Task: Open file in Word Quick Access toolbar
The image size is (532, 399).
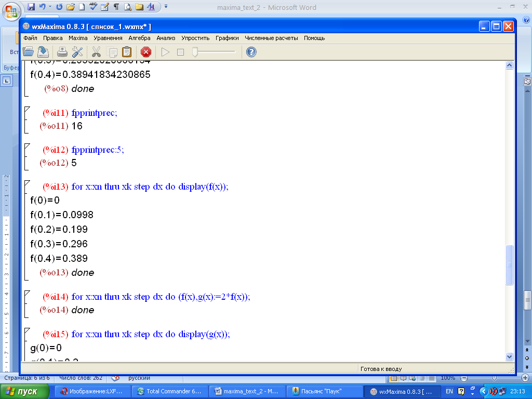Action: pyautogui.click(x=71, y=6)
